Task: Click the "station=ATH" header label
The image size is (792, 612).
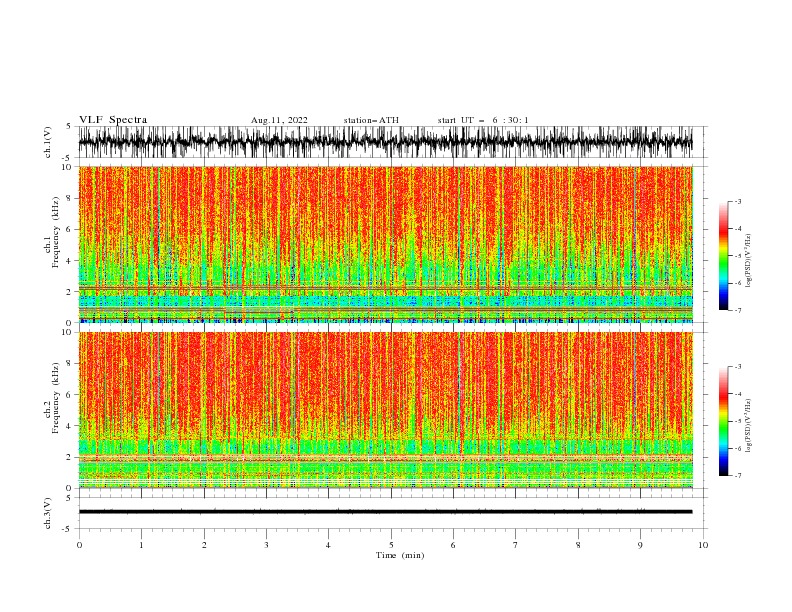Action: coord(371,120)
